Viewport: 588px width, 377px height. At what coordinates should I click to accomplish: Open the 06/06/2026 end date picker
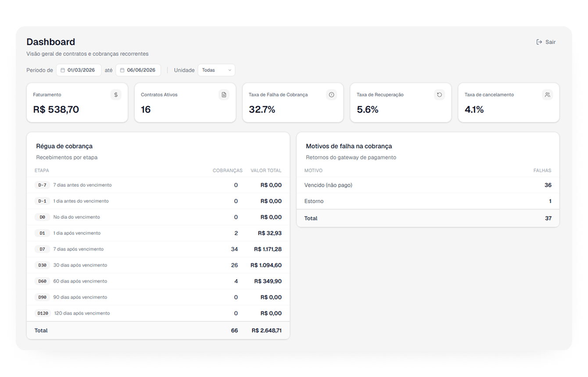[x=138, y=70]
